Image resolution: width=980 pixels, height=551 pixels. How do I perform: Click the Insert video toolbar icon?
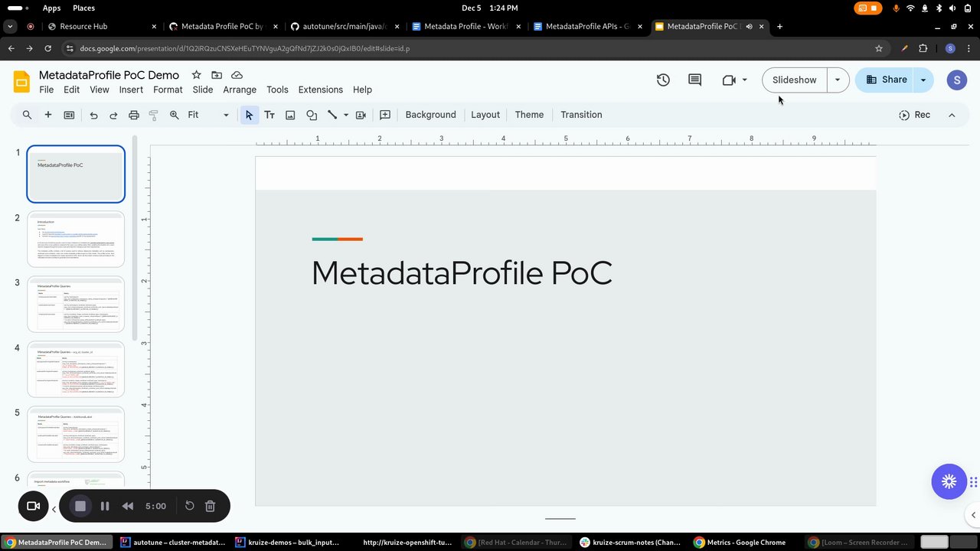tap(361, 115)
